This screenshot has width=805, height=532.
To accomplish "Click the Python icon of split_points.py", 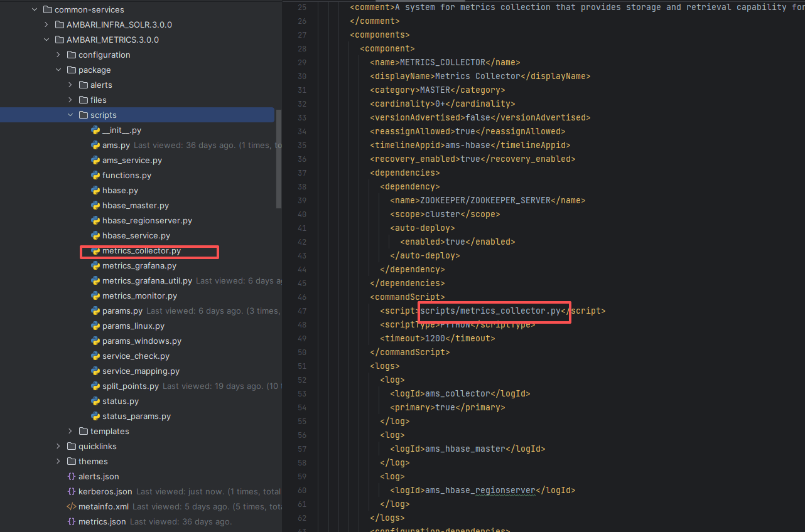I will pyautogui.click(x=95, y=386).
